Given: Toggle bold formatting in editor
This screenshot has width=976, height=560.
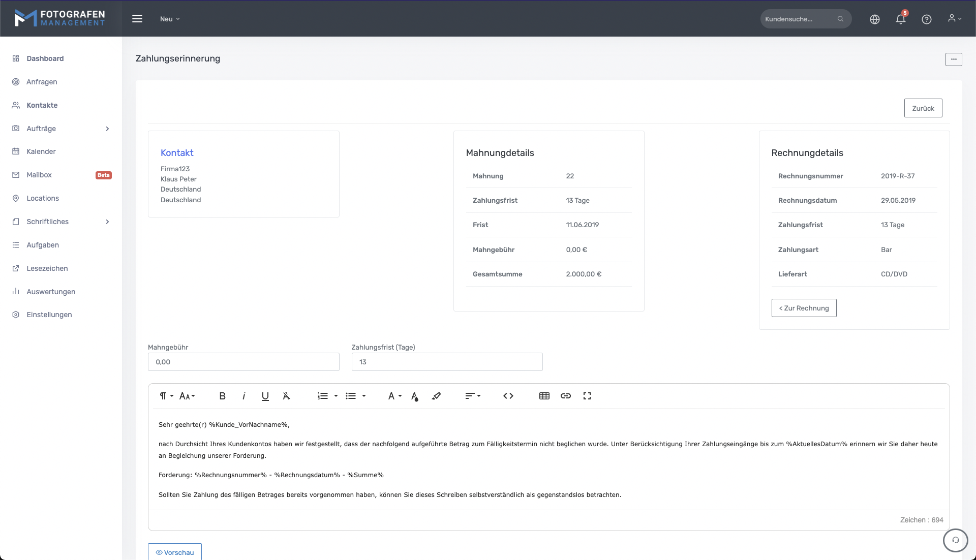Looking at the screenshot, I should [222, 396].
